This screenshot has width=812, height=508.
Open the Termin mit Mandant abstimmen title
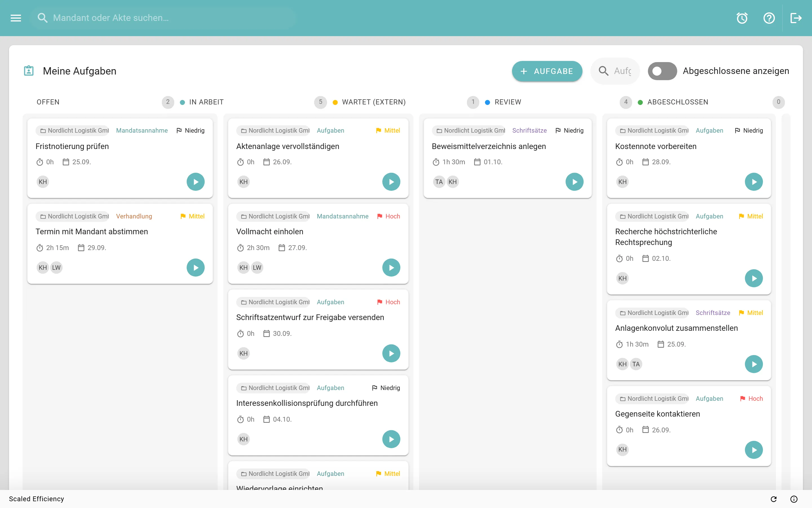(92, 231)
